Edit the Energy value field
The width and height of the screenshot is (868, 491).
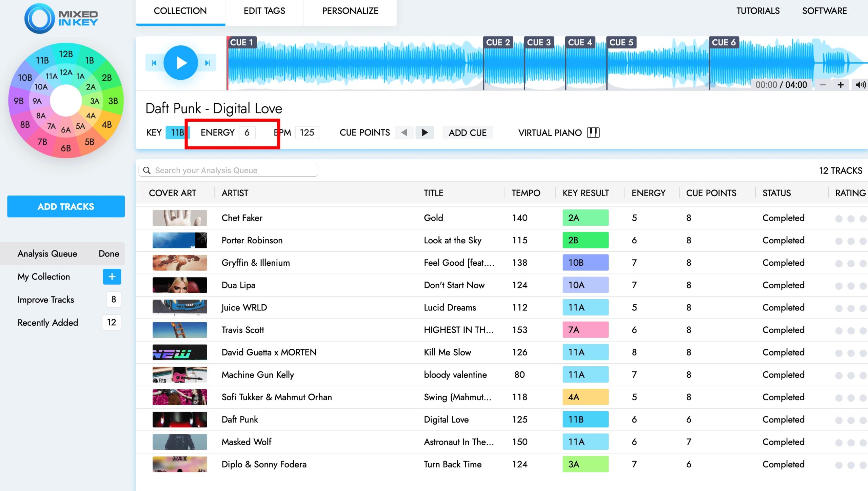[x=247, y=132]
